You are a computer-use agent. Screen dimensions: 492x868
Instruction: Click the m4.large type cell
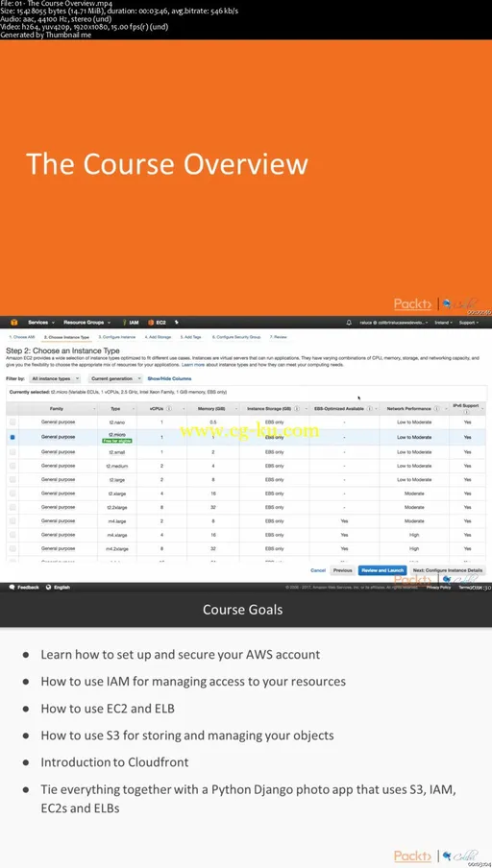(116, 521)
